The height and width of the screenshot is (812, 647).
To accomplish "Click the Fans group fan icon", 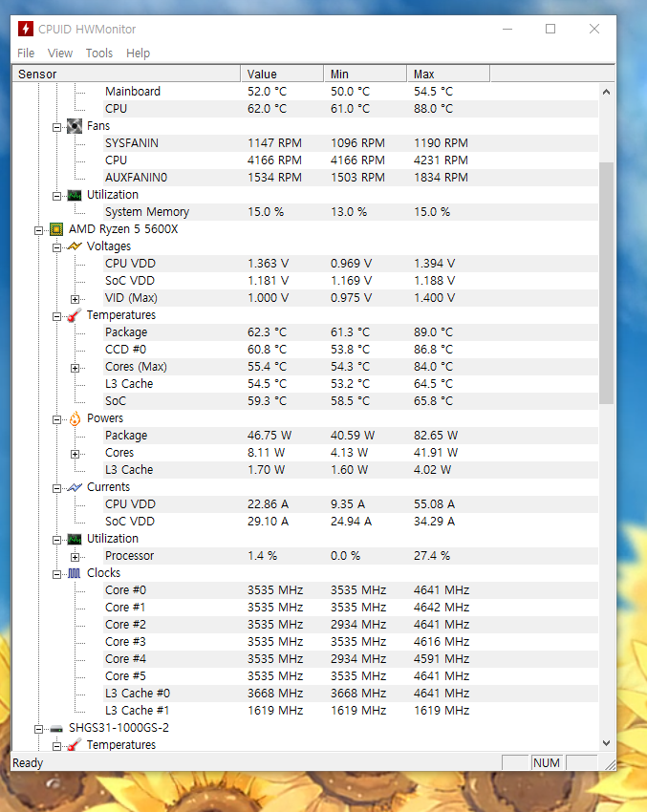I will pyautogui.click(x=75, y=126).
